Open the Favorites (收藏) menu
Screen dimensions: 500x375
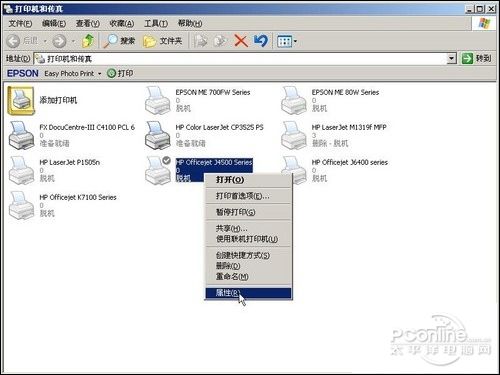[122, 24]
